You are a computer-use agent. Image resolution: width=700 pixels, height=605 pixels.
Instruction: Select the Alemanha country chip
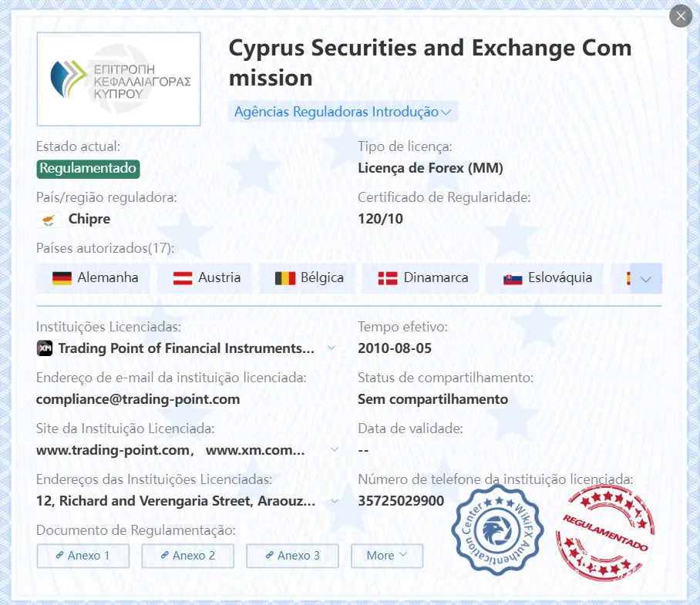(x=93, y=278)
